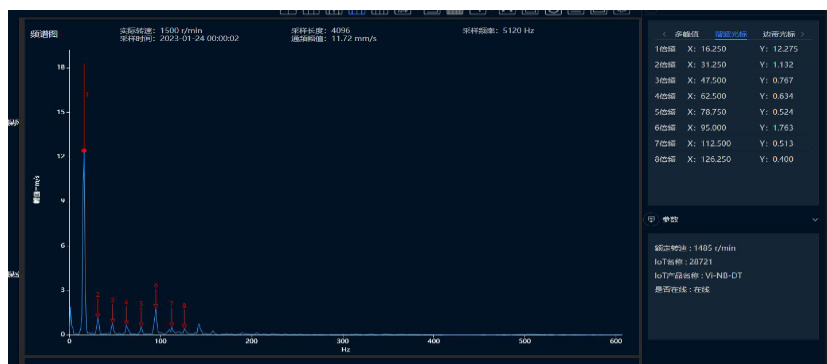Click harmonic marker 4 arrow on chart
Image resolution: width=827 pixels, height=364 pixels.
click(126, 313)
